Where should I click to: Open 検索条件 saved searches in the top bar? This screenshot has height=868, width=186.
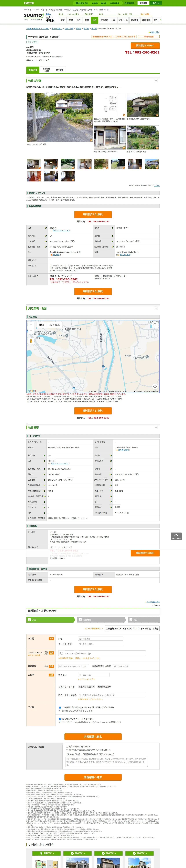tap(115, 3)
